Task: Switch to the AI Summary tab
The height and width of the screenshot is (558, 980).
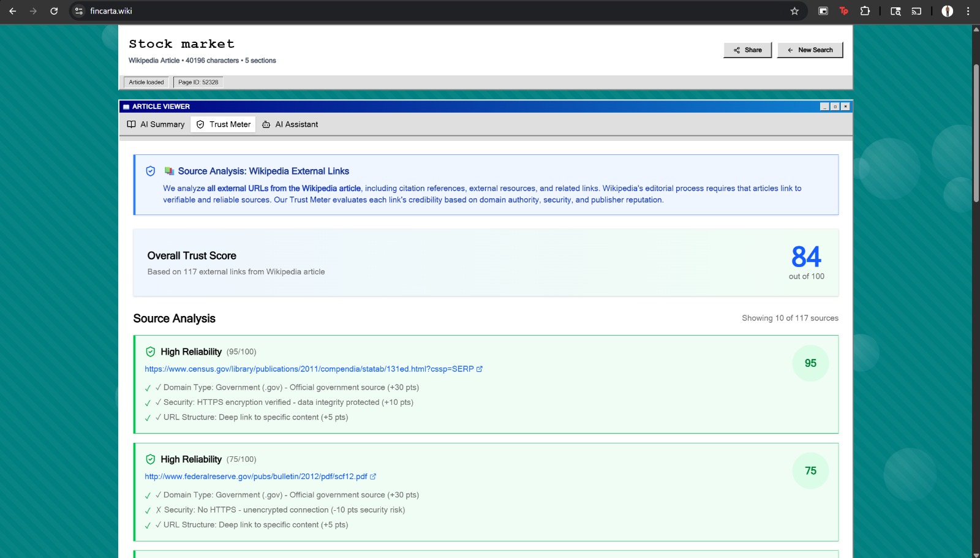Action: (x=156, y=124)
